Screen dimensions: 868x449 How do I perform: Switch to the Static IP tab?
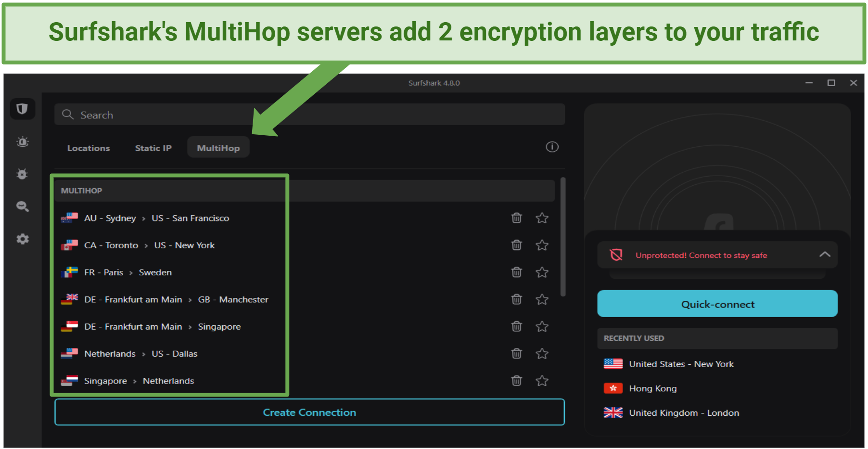point(153,148)
